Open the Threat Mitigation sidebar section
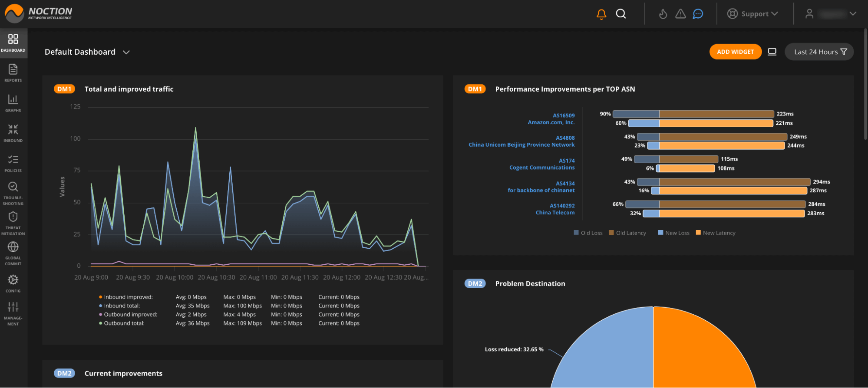868x388 pixels. pyautogui.click(x=13, y=224)
